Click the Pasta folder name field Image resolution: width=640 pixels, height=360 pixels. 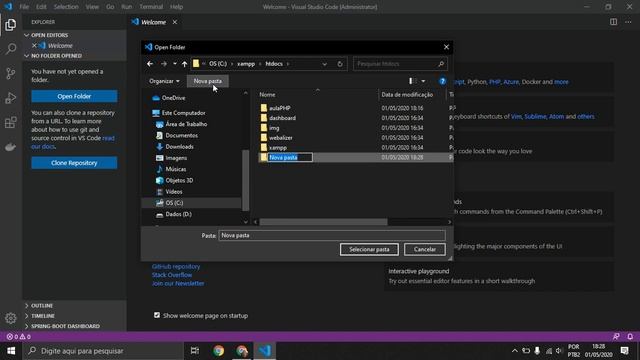(x=332, y=236)
